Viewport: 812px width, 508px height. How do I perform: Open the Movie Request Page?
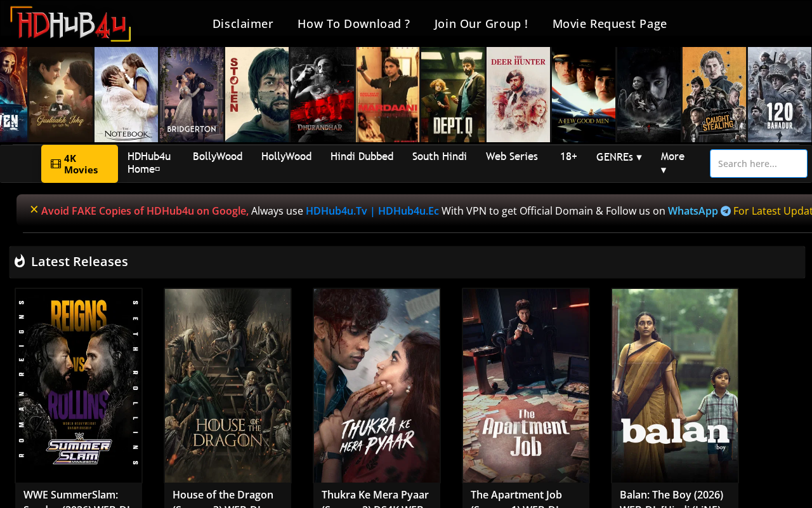click(610, 23)
